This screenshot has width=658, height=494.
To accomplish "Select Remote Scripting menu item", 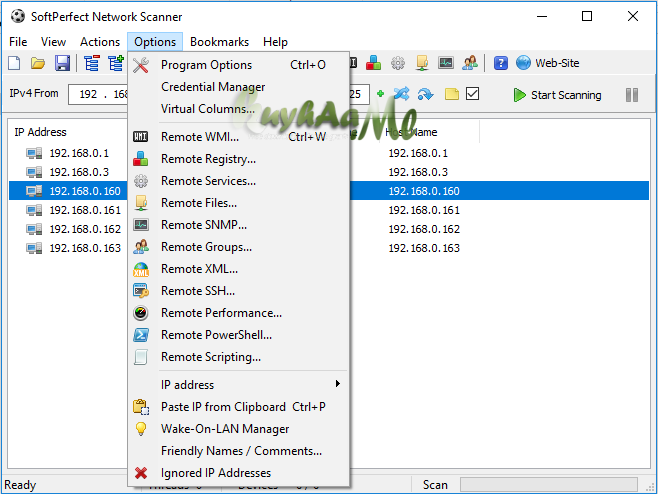I will pos(238,357).
